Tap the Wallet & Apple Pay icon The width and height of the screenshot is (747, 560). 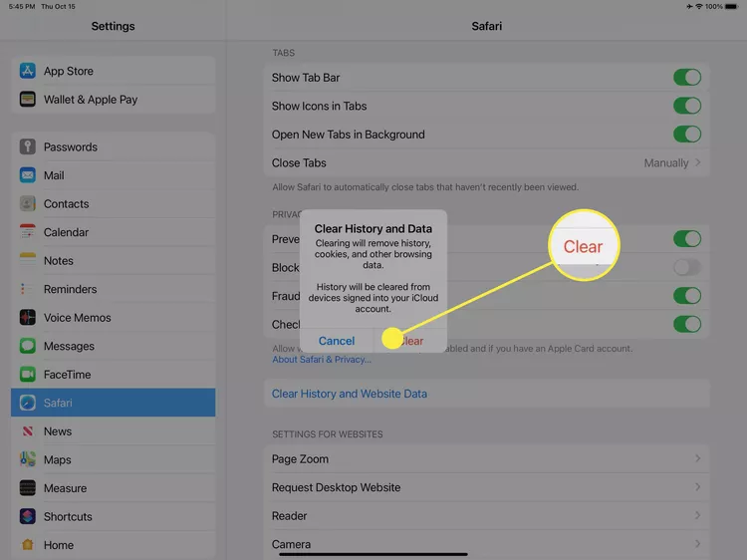(28, 99)
